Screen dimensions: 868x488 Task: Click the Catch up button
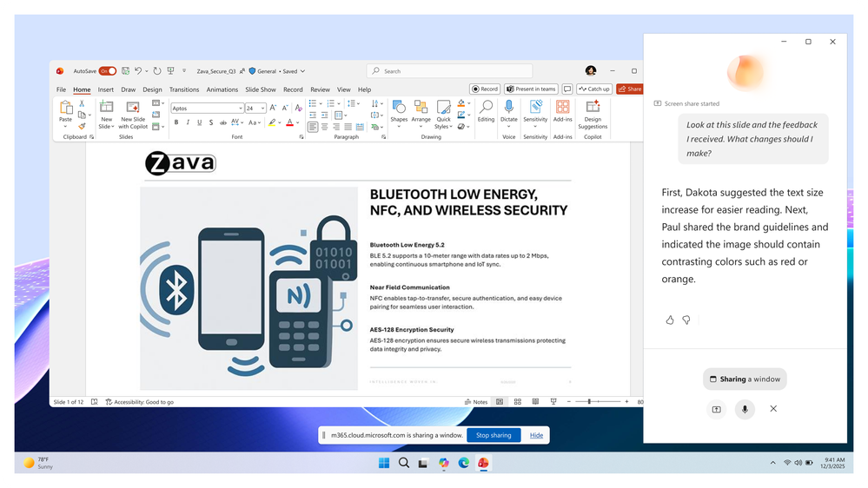[594, 89]
